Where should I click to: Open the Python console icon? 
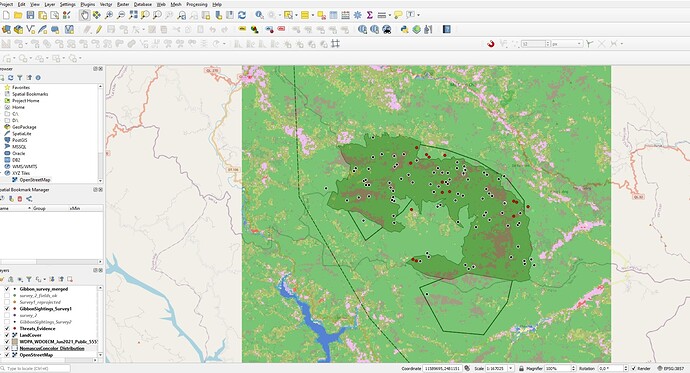click(404, 29)
